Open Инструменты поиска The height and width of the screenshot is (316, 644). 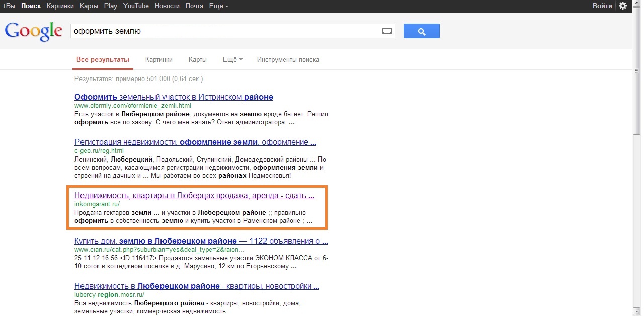tap(288, 59)
